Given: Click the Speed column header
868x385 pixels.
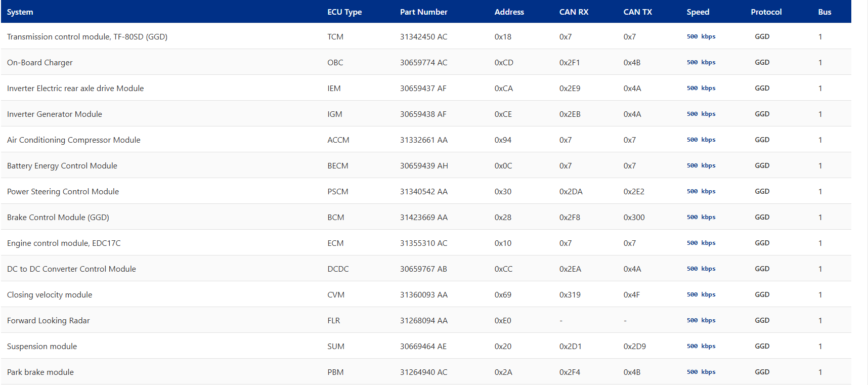Looking at the screenshot, I should (698, 12).
